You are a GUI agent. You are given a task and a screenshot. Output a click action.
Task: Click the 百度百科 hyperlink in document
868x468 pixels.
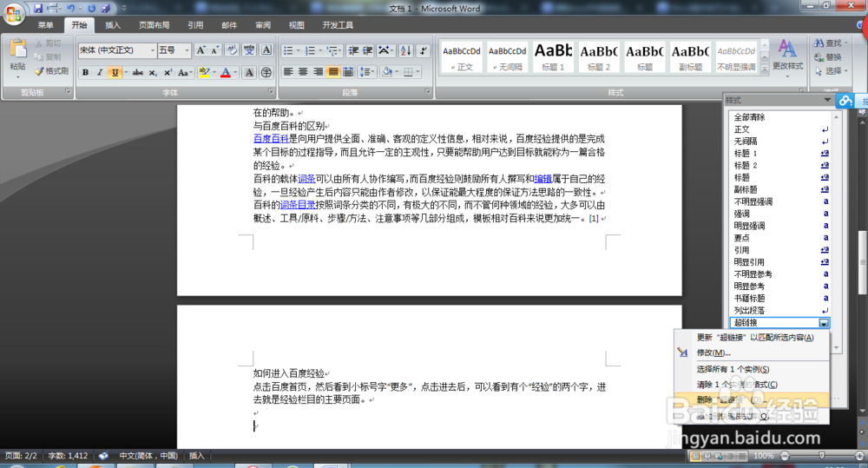click(x=271, y=139)
